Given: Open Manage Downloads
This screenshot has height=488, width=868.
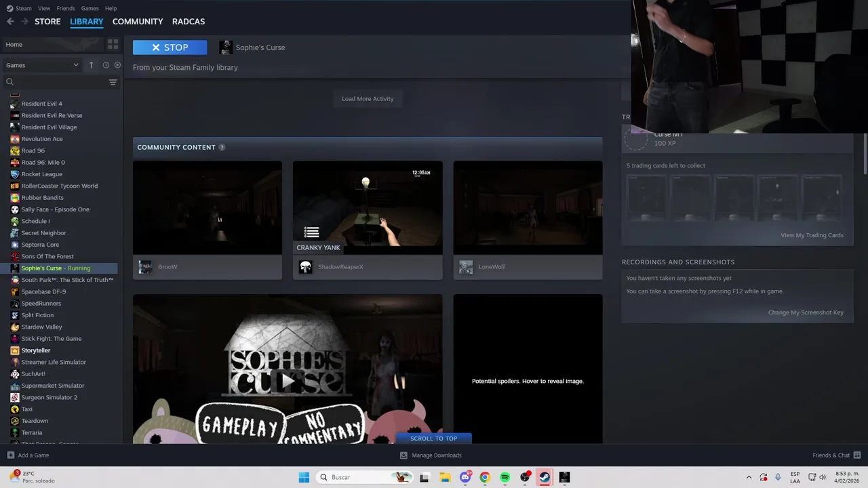Looking at the screenshot, I should 431,455.
